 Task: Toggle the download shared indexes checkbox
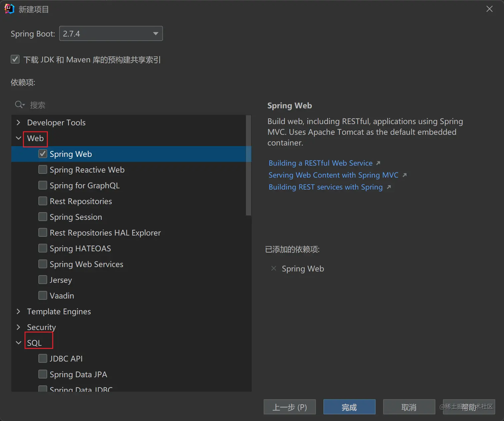click(15, 59)
